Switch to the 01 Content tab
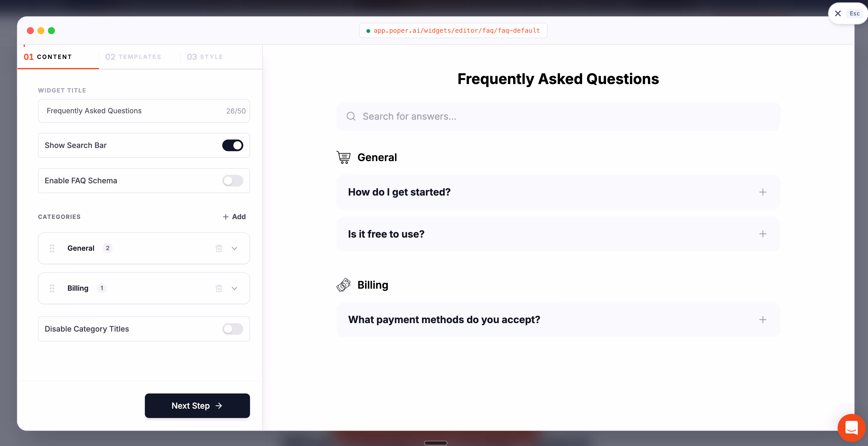Screen dimensions: 868x446 (x=58, y=57)
